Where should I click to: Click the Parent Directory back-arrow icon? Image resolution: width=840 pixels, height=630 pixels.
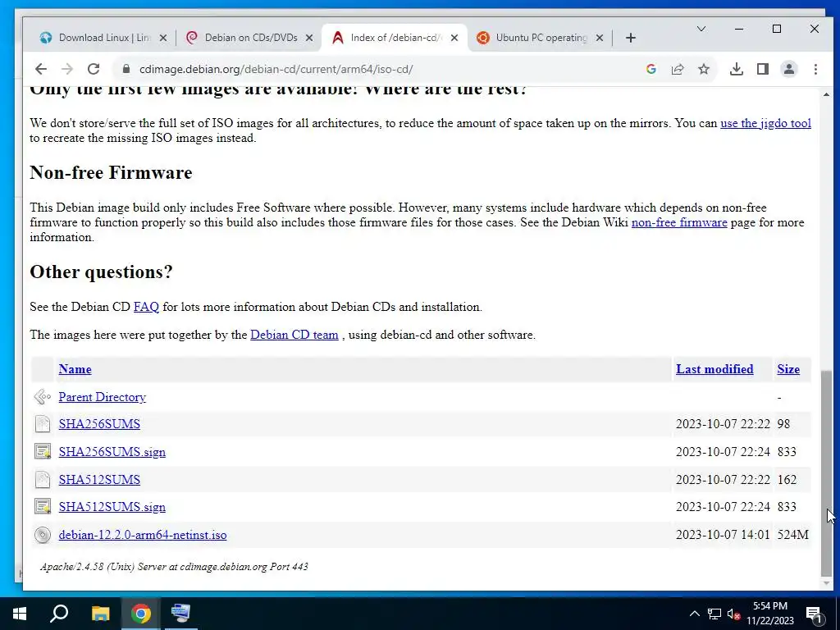tap(43, 397)
